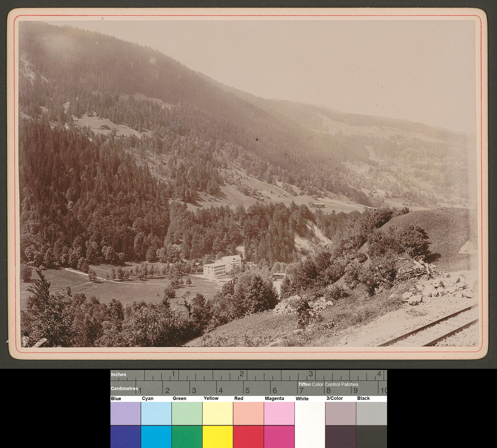The width and height of the screenshot is (497, 448).
Task: Click the 'Yellow' patch label
Action: pyautogui.click(x=211, y=398)
